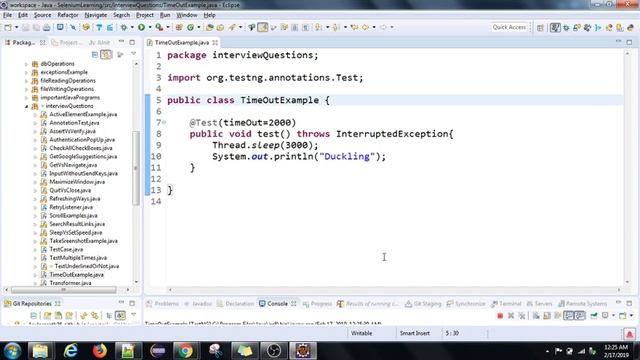
Task: Click the Open Perspective icon near Quick Access
Action: tap(540, 28)
